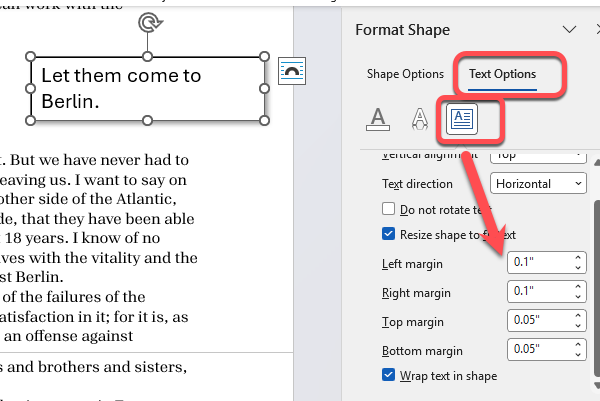Open the Text direction Horizontal dropdown
The height and width of the screenshot is (401, 600).
(x=538, y=184)
